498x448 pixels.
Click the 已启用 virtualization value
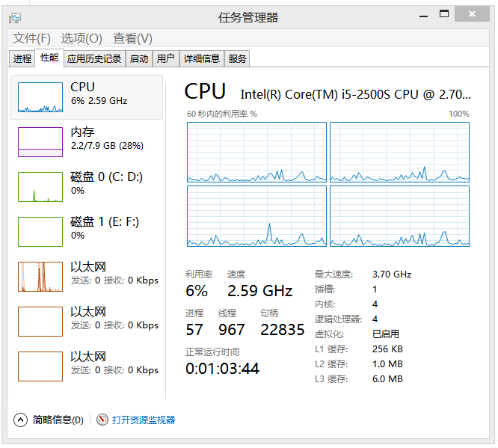coord(386,334)
